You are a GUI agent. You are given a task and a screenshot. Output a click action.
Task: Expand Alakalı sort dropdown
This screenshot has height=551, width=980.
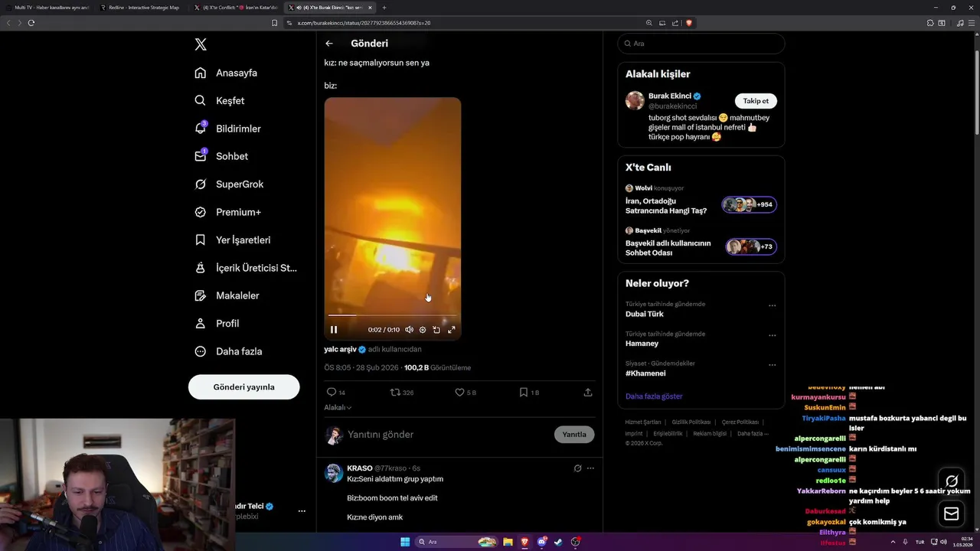(x=338, y=408)
